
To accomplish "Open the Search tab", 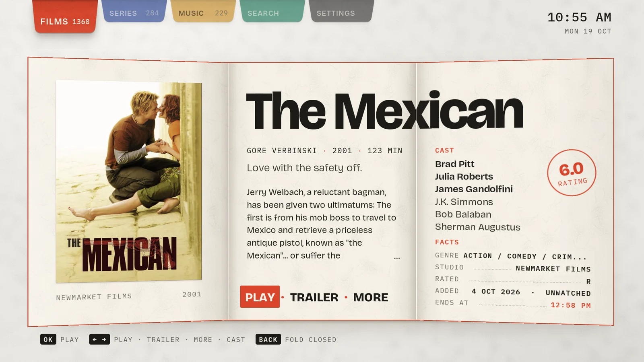I will click(x=272, y=11).
